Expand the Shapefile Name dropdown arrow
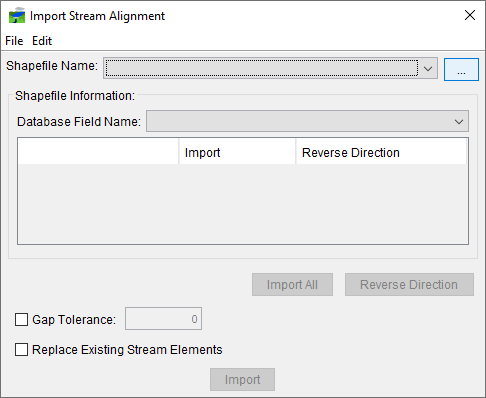486x398 pixels. (x=428, y=68)
